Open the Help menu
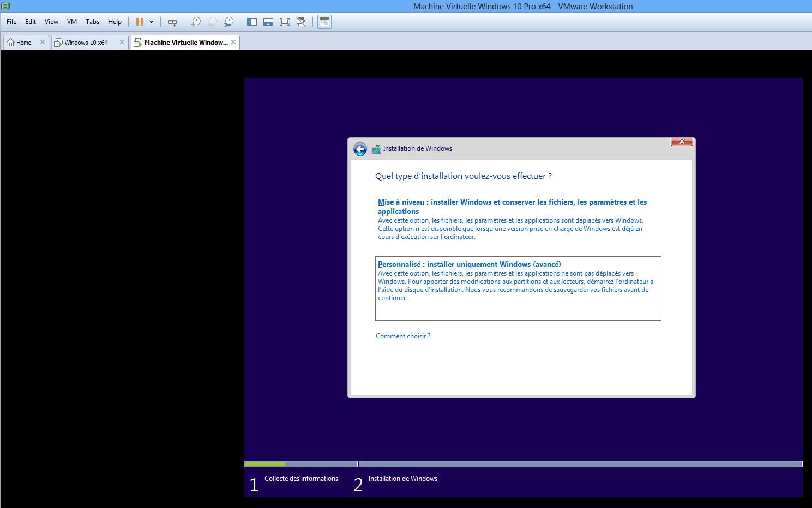 (x=115, y=22)
